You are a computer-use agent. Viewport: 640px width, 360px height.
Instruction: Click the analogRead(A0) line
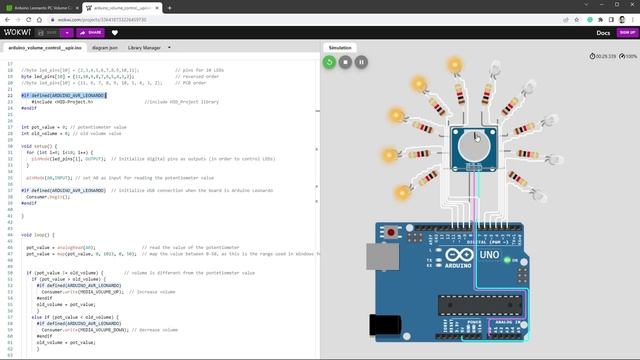click(x=133, y=247)
